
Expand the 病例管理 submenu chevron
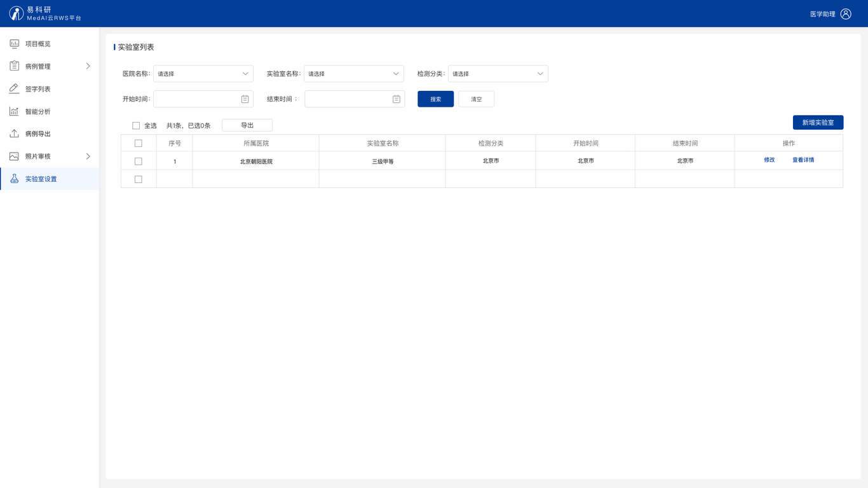(x=88, y=66)
